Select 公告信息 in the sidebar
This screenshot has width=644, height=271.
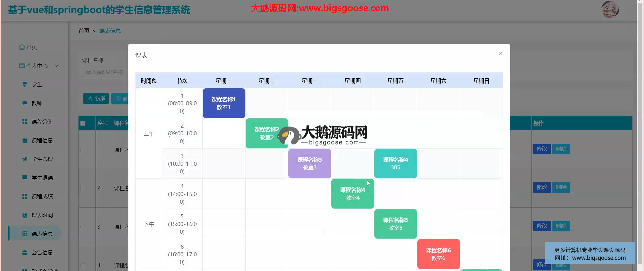pos(42,252)
